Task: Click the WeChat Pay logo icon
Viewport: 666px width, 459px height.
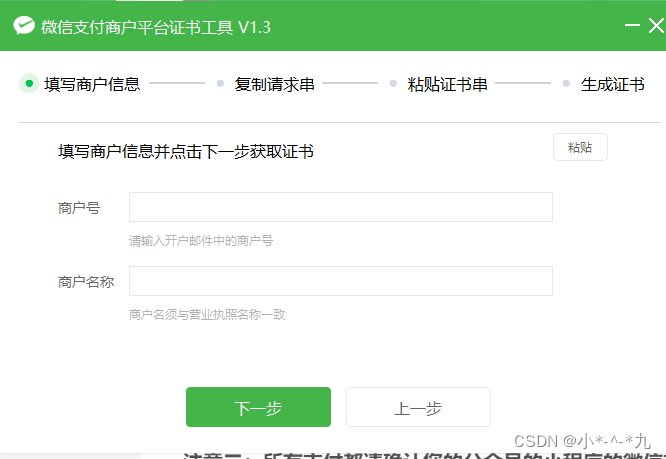Action: coord(24,26)
